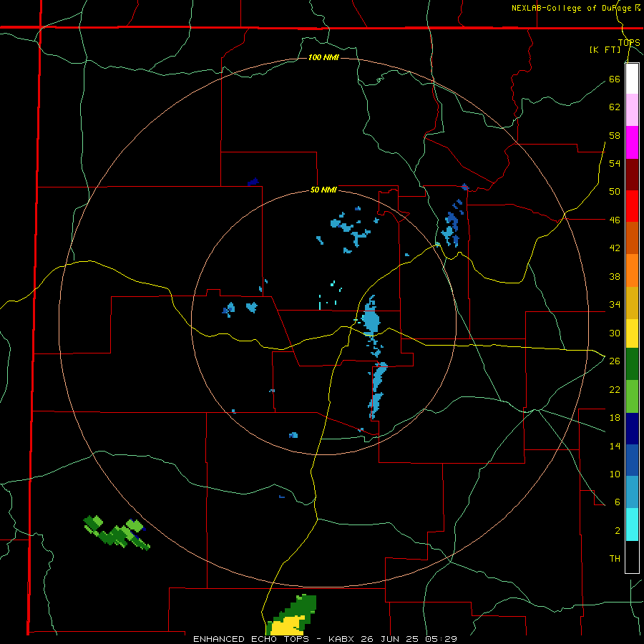The width and height of the screenshot is (644, 644).
Task: Click the dark green 26 K FT band
Action: [632, 364]
